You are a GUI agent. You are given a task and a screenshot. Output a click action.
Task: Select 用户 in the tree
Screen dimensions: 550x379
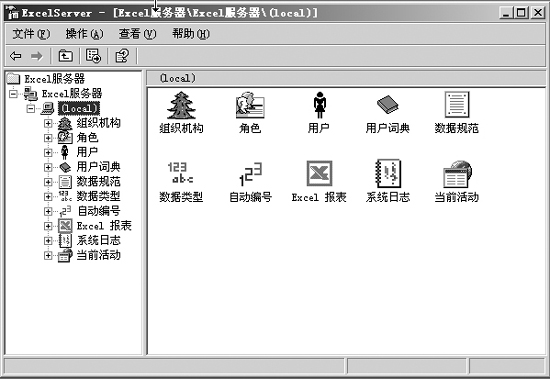[87, 152]
